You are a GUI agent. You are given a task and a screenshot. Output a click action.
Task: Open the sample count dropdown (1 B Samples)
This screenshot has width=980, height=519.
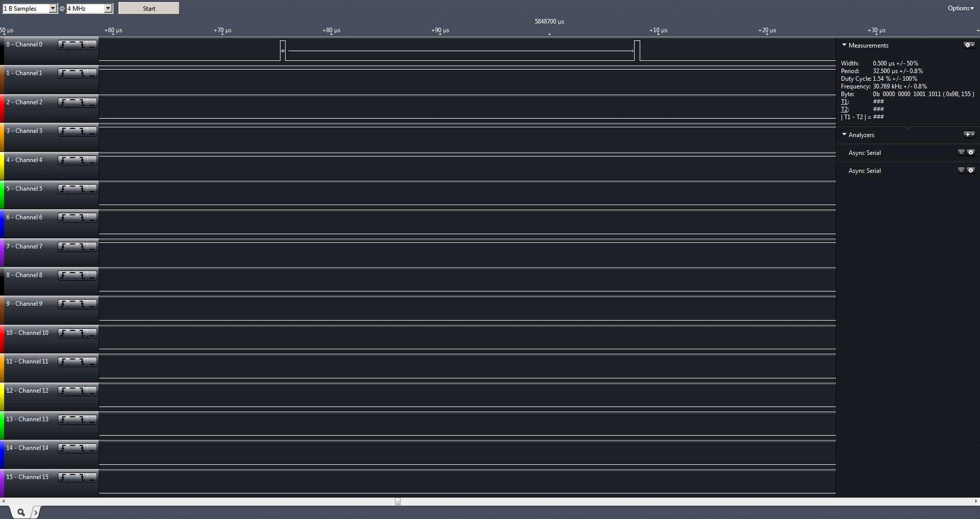(30, 8)
